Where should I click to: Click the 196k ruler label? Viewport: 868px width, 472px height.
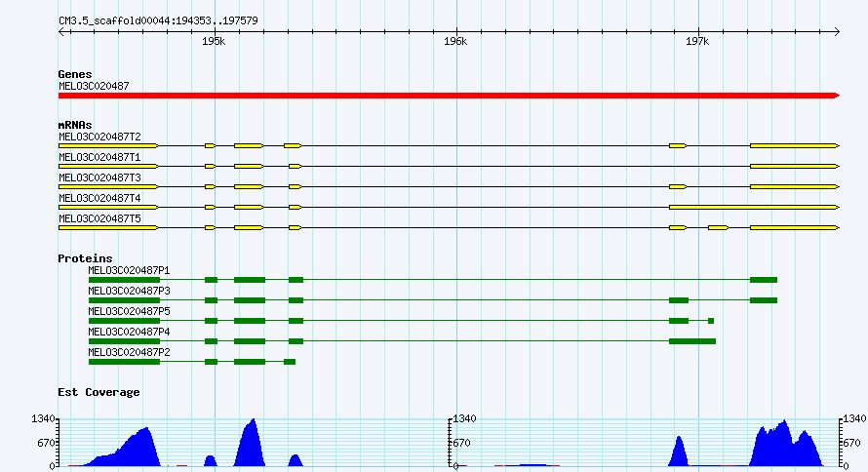pyautogui.click(x=455, y=42)
